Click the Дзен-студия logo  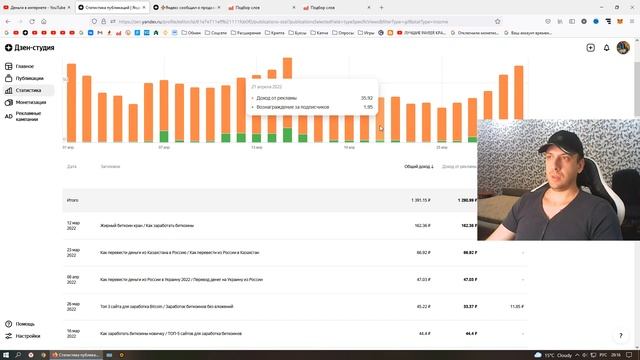29,48
